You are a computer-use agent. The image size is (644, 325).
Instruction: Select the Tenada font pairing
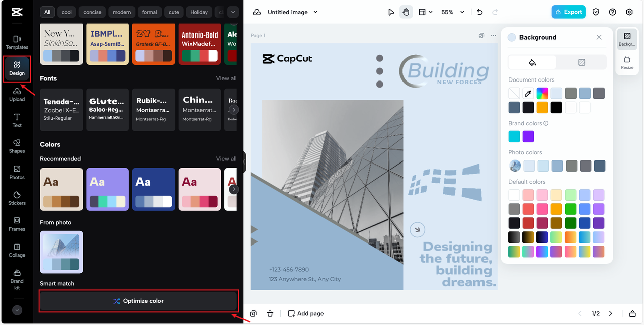[x=61, y=110]
